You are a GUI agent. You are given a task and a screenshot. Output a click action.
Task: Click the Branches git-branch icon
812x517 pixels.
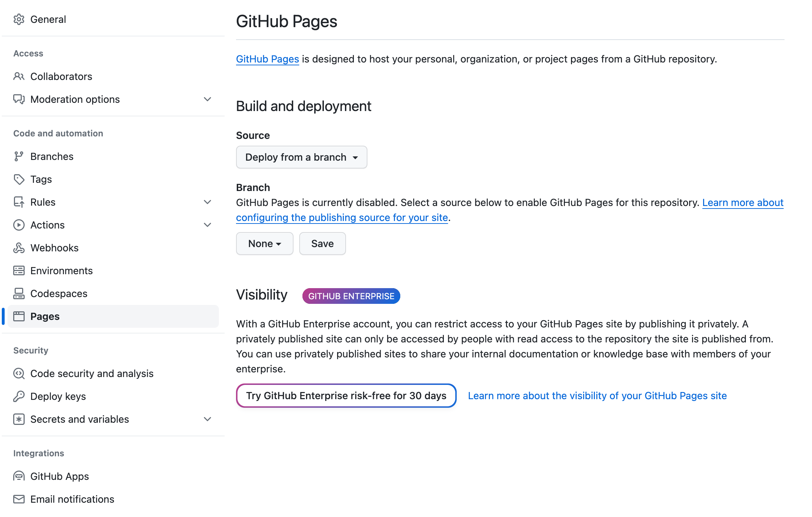[19, 156]
